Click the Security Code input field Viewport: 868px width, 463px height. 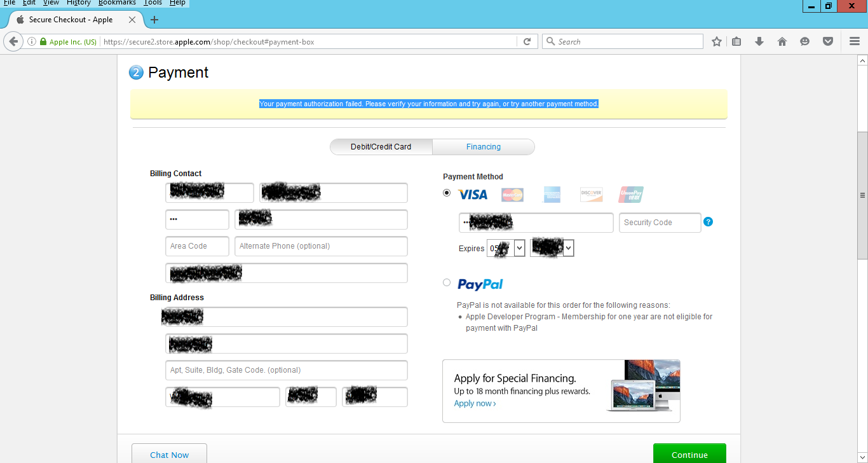pyautogui.click(x=660, y=223)
